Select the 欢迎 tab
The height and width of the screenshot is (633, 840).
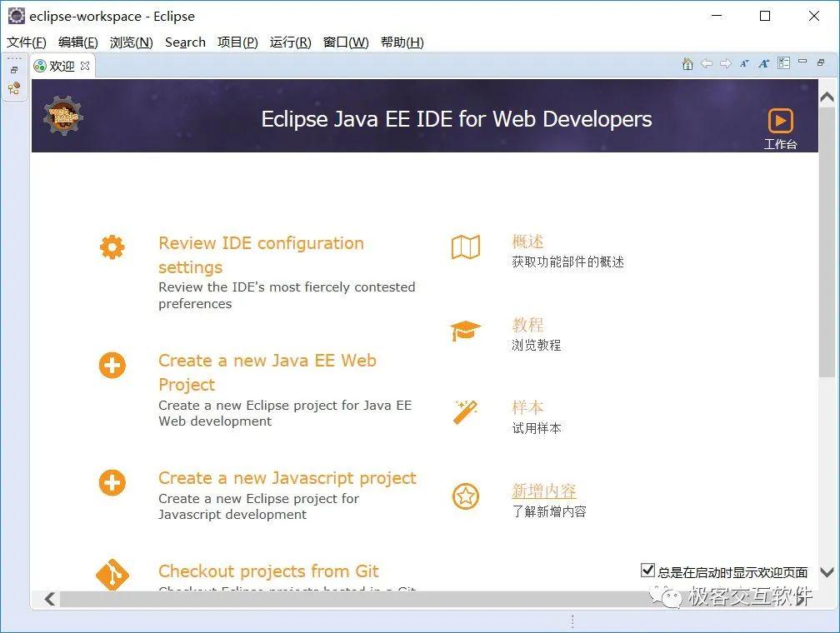(61, 65)
